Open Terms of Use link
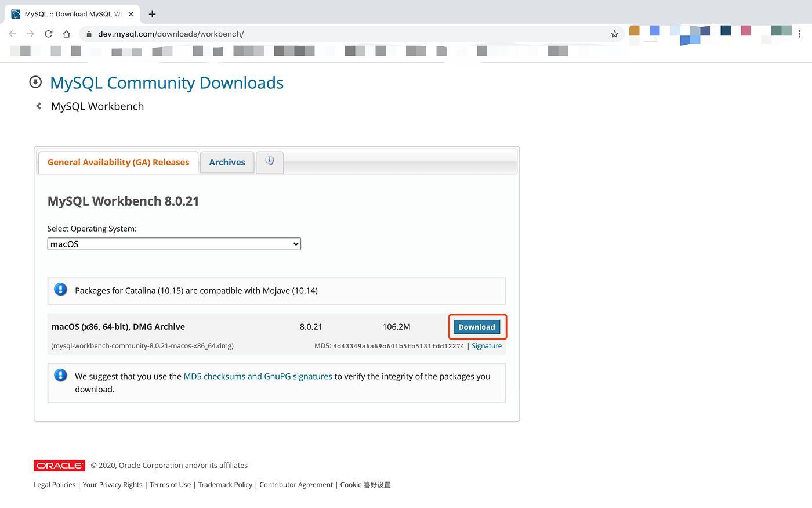This screenshot has height=508, width=812. point(170,485)
